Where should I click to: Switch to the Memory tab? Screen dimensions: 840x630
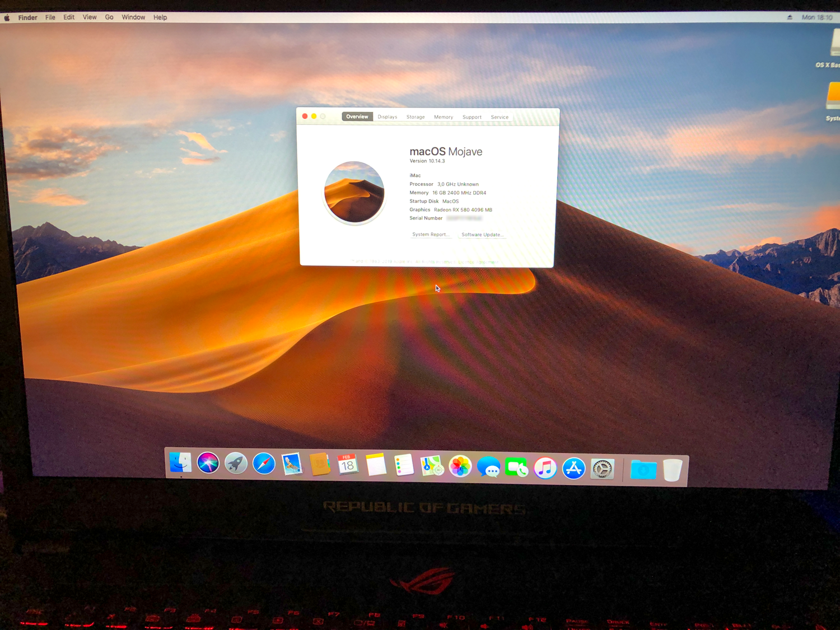444,117
